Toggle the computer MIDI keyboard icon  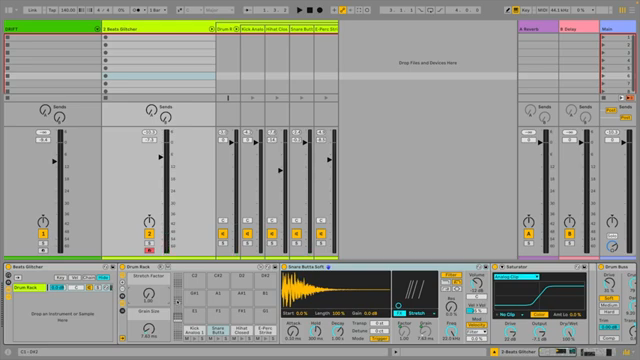[x=516, y=10]
